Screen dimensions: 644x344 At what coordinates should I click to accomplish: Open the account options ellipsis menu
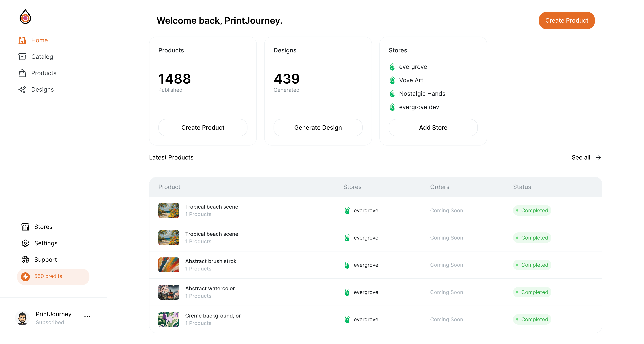click(87, 317)
